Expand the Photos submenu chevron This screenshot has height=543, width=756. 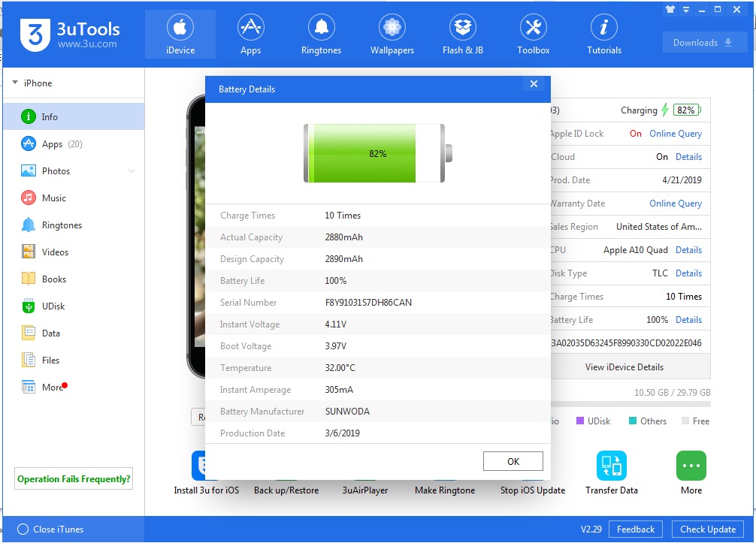132,171
